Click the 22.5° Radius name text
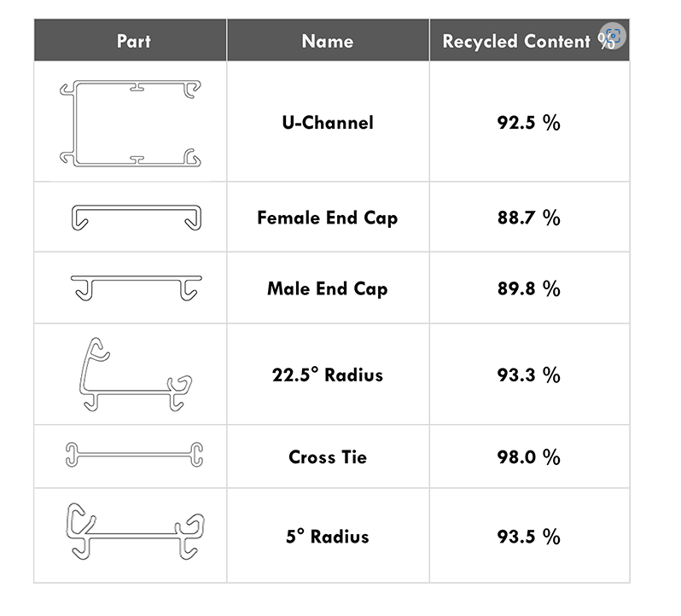This screenshot has height=616, width=681. click(328, 375)
